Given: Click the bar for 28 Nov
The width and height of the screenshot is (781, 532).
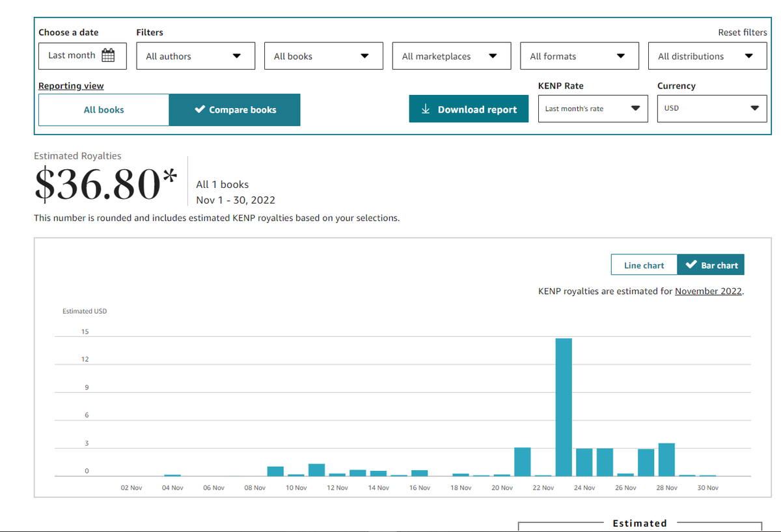Looking at the screenshot, I should tap(666, 460).
